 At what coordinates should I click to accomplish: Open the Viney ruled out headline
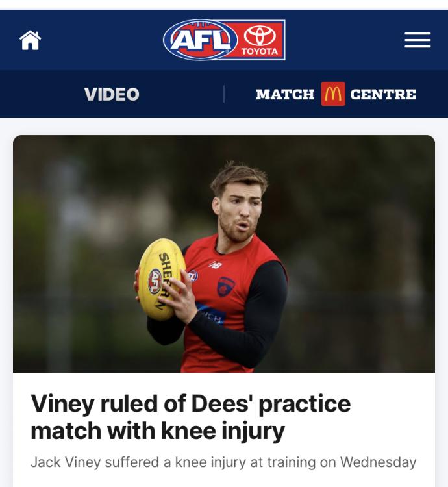[191, 417]
